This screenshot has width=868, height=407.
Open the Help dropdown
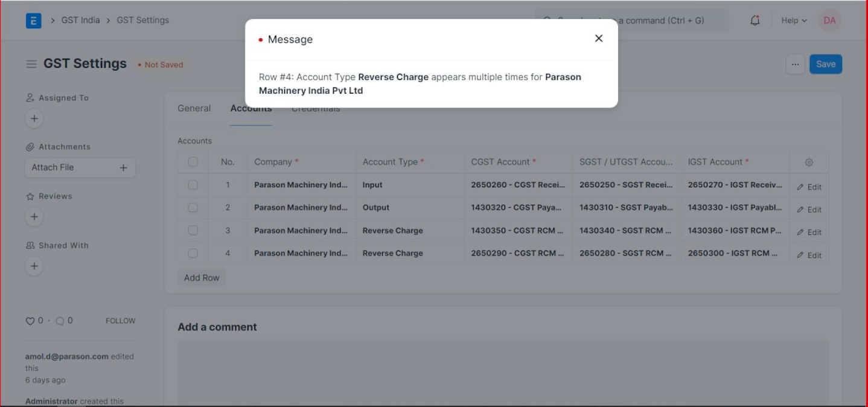793,20
